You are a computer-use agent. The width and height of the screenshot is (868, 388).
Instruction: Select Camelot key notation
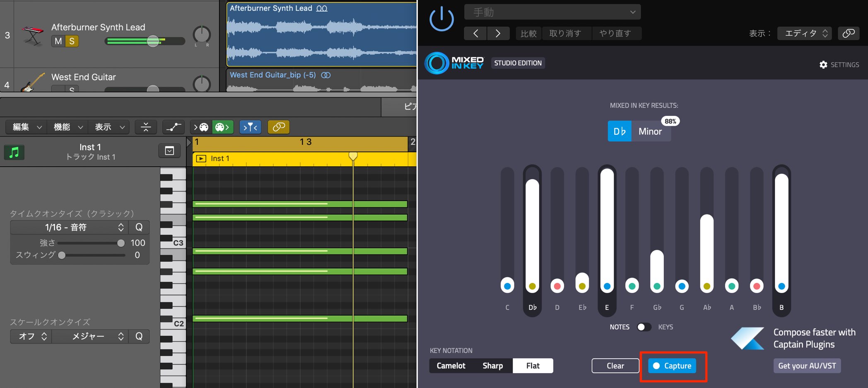click(451, 366)
